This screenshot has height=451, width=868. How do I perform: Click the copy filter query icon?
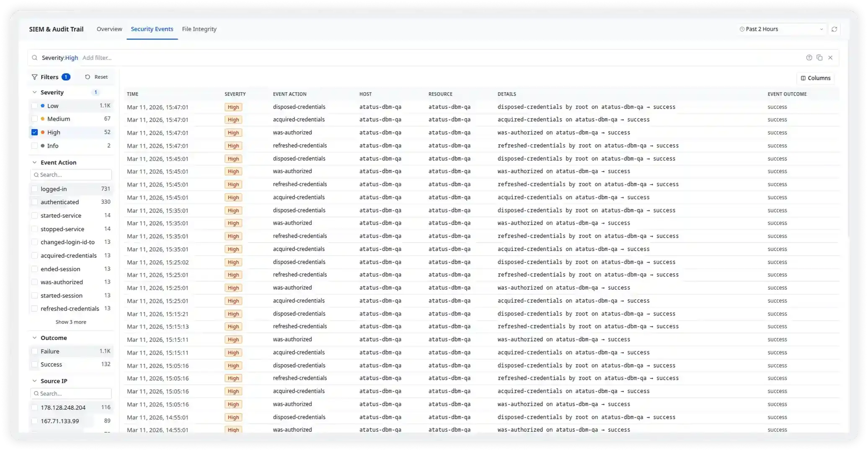point(820,57)
